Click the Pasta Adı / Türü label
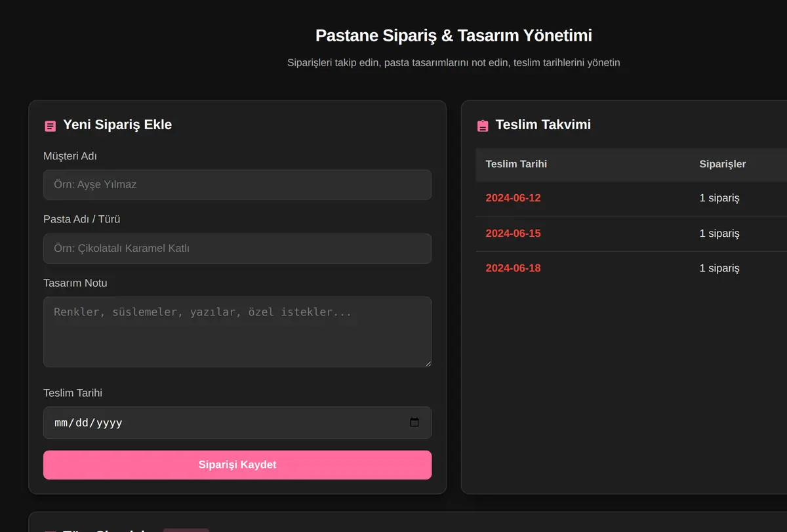This screenshot has height=532, width=787. (x=82, y=219)
